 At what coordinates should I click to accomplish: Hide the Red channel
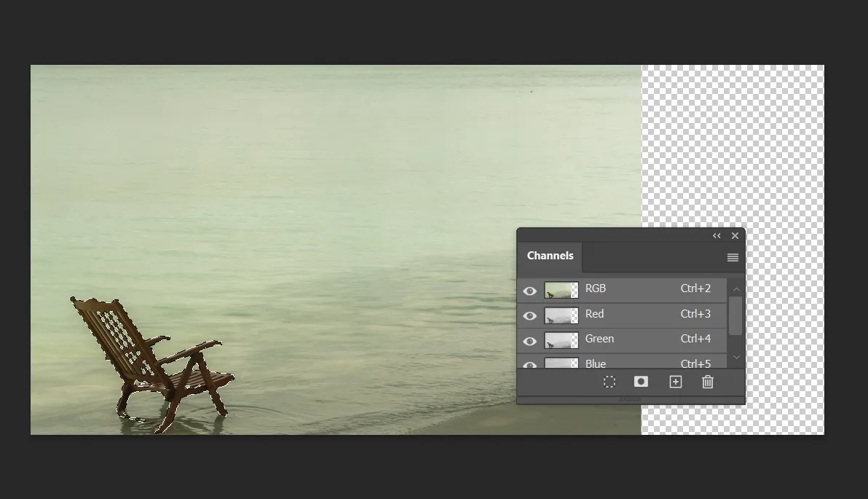(x=529, y=315)
